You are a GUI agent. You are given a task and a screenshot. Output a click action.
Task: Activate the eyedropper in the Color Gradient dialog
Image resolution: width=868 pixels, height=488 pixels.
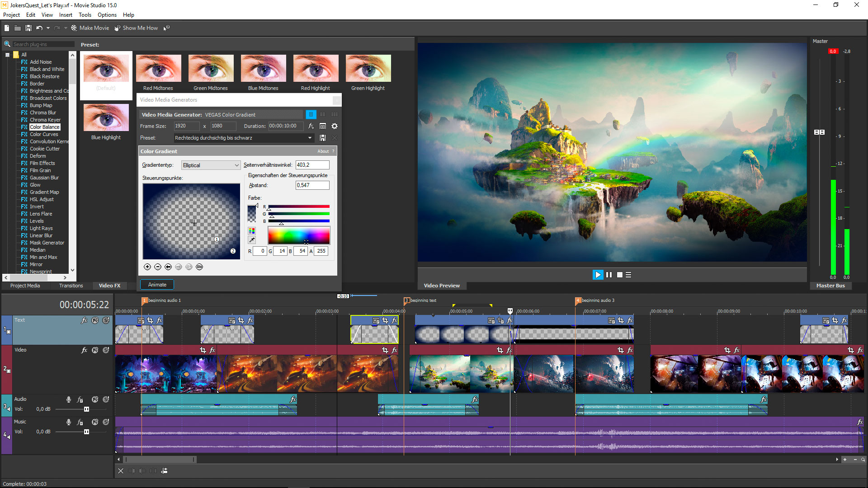pos(252,240)
